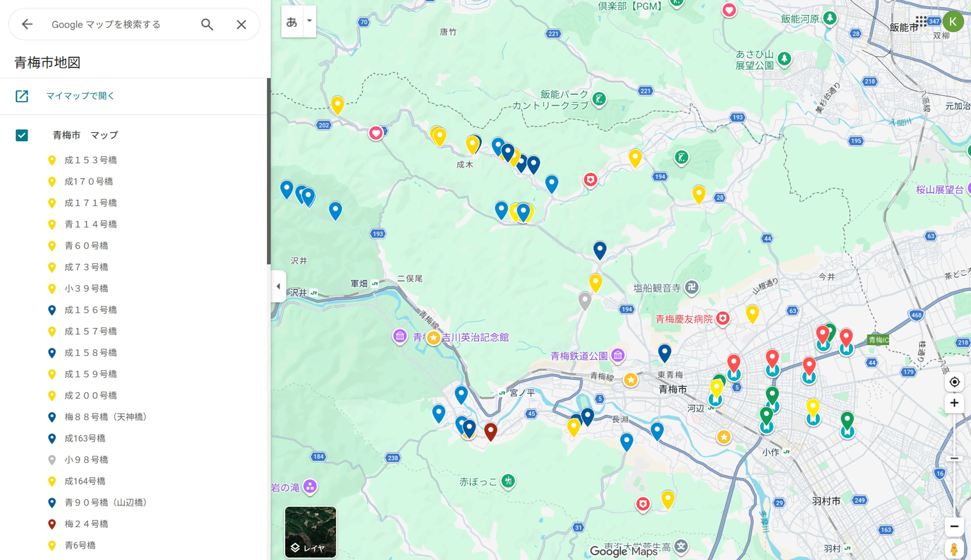Image resolution: width=971 pixels, height=560 pixels.
Task: Collapse the side panel with the arrow tab
Action: pyautogui.click(x=279, y=286)
